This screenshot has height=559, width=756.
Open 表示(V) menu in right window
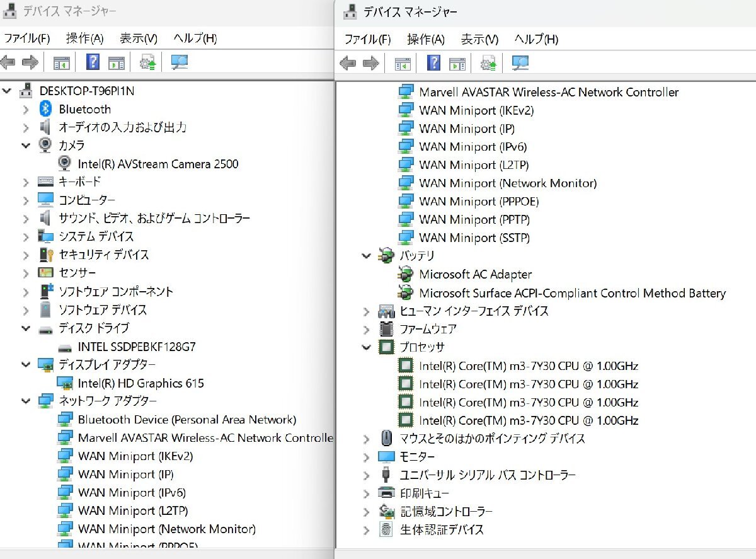(x=479, y=39)
